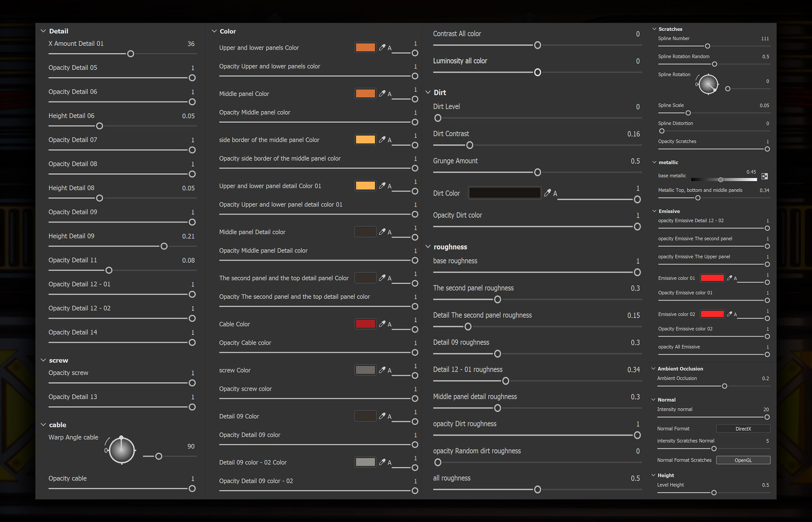Click eyedropper for Detail 09 Color

tap(382, 416)
